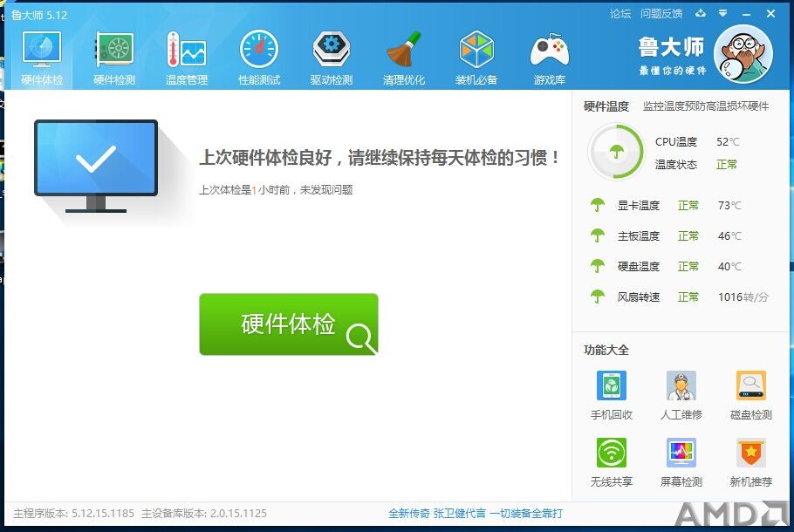Click the 主板温度 46℃ value
This screenshot has height=532, width=794.
coord(729,235)
